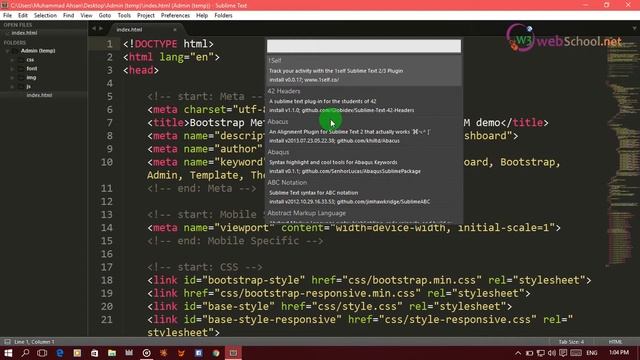Open the HTML syntax selector

coord(616,342)
